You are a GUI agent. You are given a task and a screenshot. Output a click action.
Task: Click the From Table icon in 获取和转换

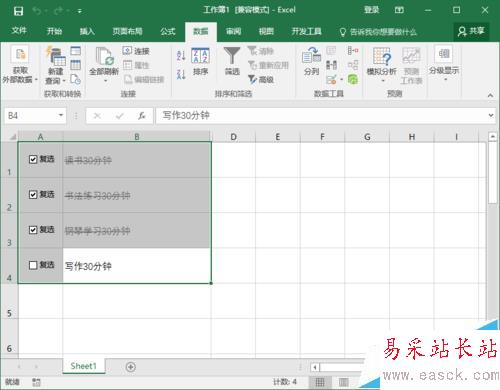coord(76,65)
